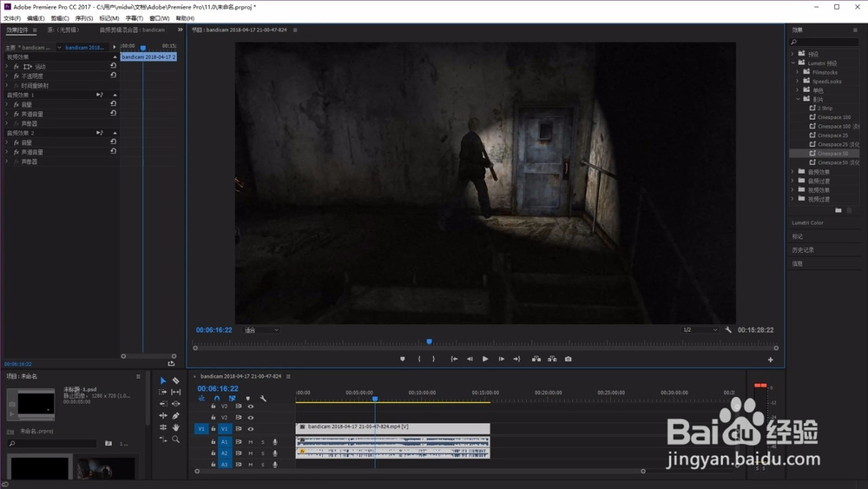This screenshot has width=868, height=489.
Task: Select the Track Select Forward tool
Action: pyautogui.click(x=163, y=392)
